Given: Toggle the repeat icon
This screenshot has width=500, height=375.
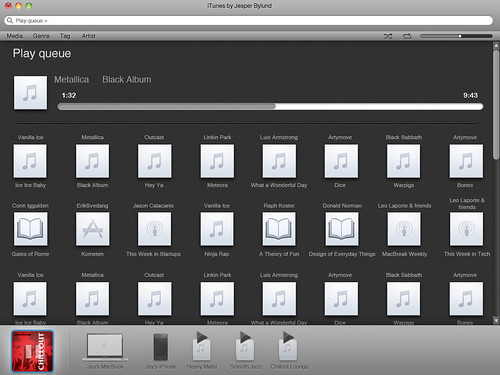Looking at the screenshot, I should pos(407,36).
